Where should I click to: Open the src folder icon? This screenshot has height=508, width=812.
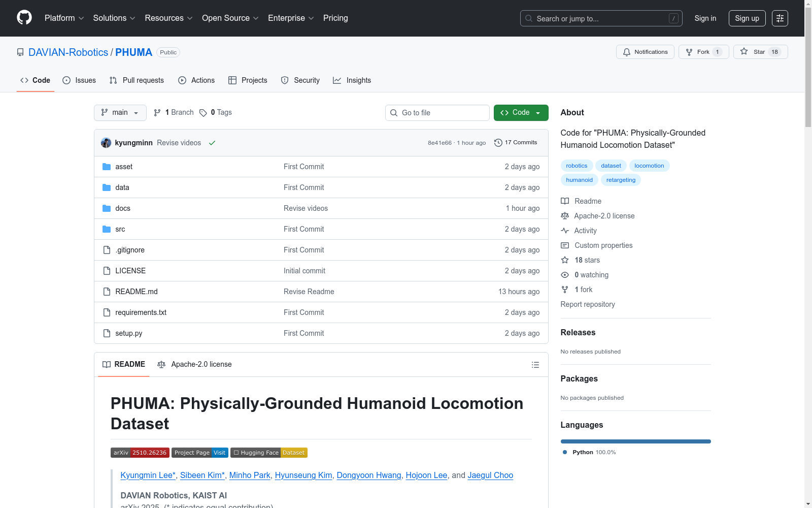[107, 229]
